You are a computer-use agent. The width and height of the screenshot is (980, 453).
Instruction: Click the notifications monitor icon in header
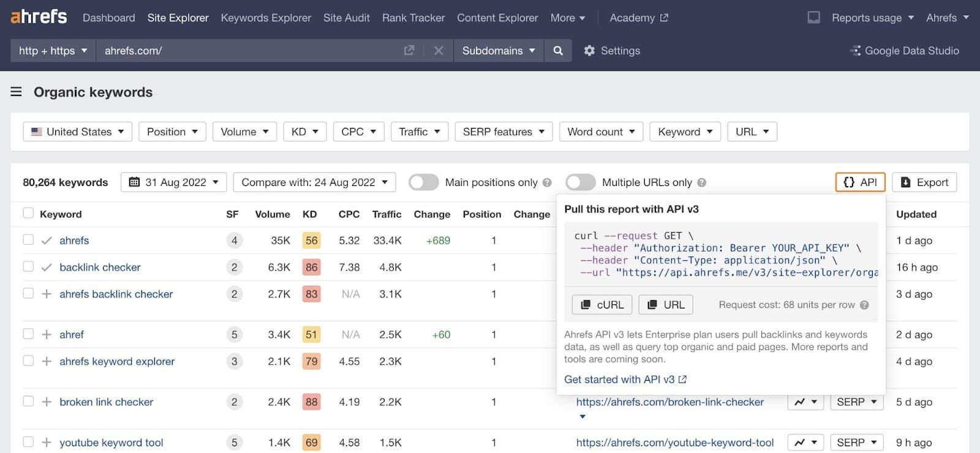click(x=813, y=18)
